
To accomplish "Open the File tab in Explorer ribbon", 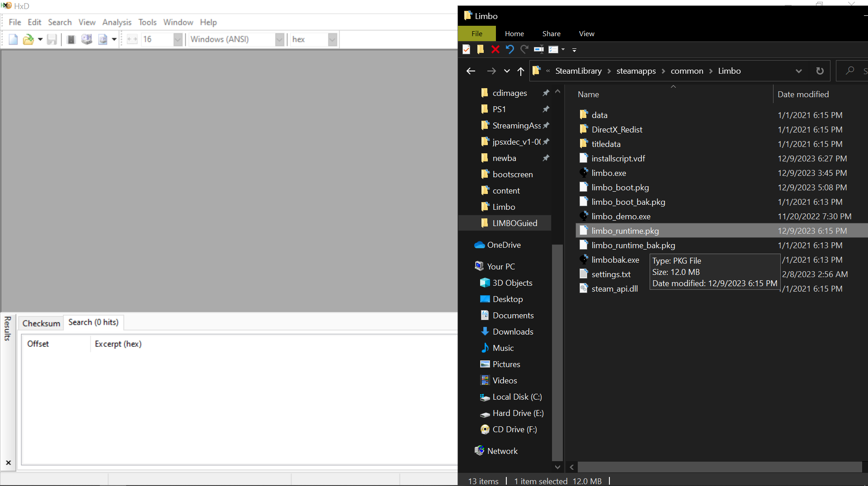I will pyautogui.click(x=477, y=33).
